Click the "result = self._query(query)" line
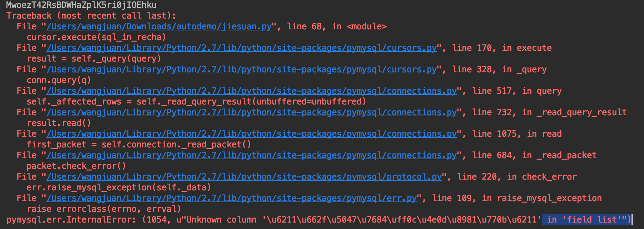This screenshot has width=644, height=229. (94, 59)
